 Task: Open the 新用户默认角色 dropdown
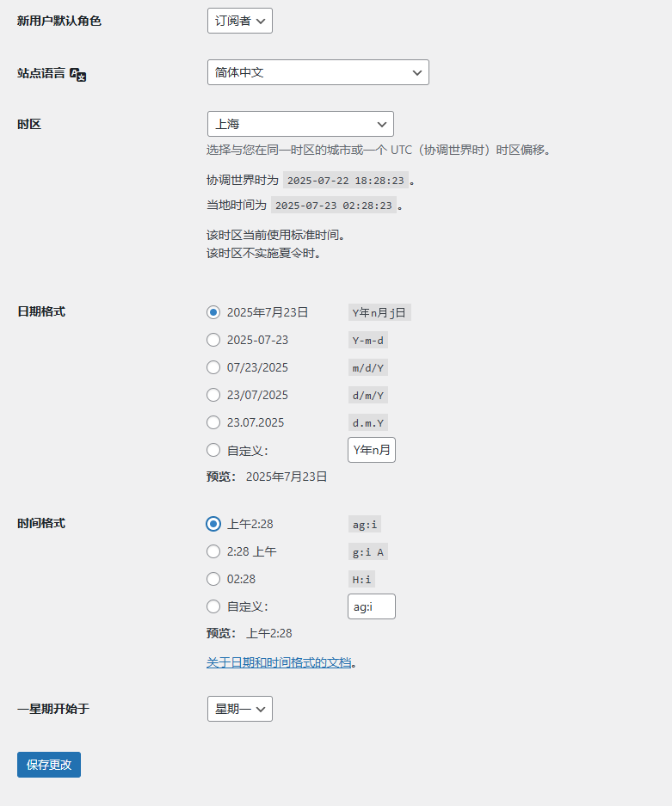pos(239,21)
